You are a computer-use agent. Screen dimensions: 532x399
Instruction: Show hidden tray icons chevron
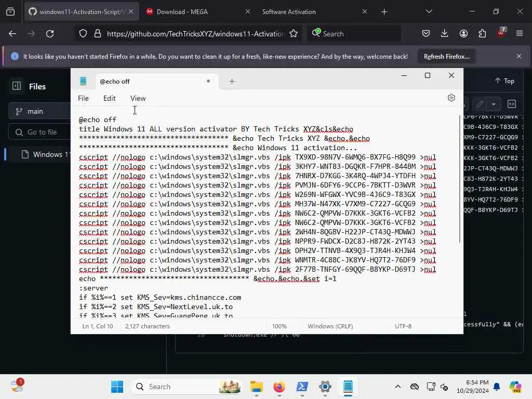(398, 387)
